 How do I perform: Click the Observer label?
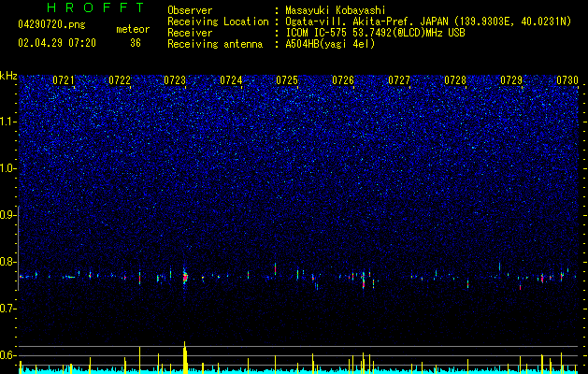(190, 10)
